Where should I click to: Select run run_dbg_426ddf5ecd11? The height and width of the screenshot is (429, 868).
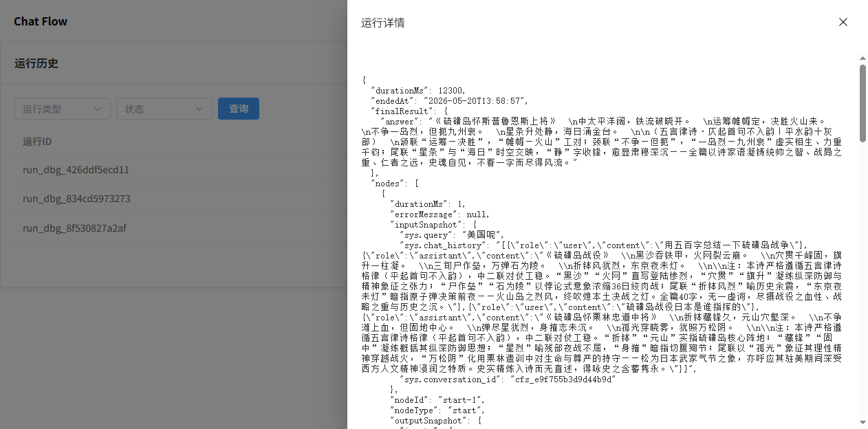(76, 170)
